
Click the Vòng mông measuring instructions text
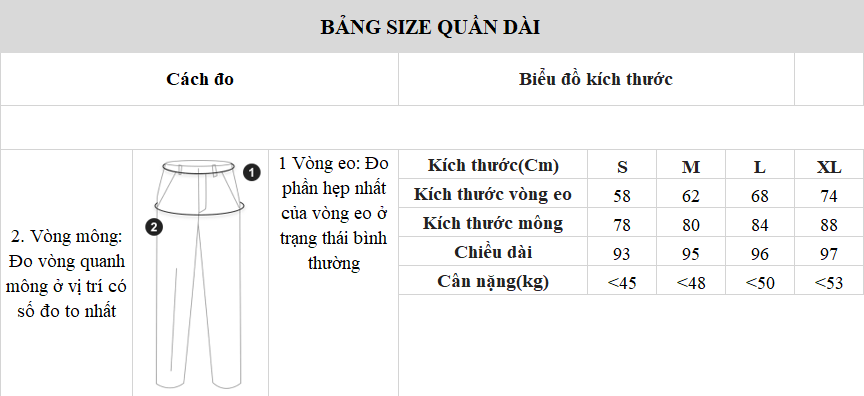pos(66,274)
